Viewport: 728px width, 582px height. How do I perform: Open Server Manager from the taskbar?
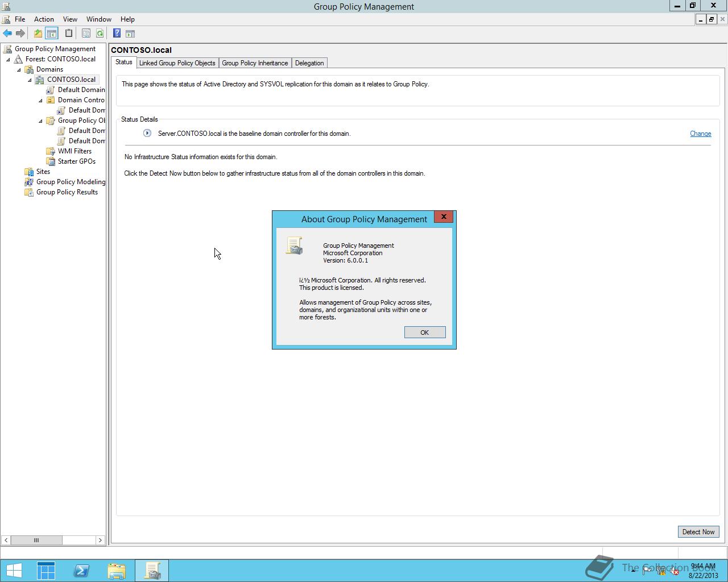(46, 571)
